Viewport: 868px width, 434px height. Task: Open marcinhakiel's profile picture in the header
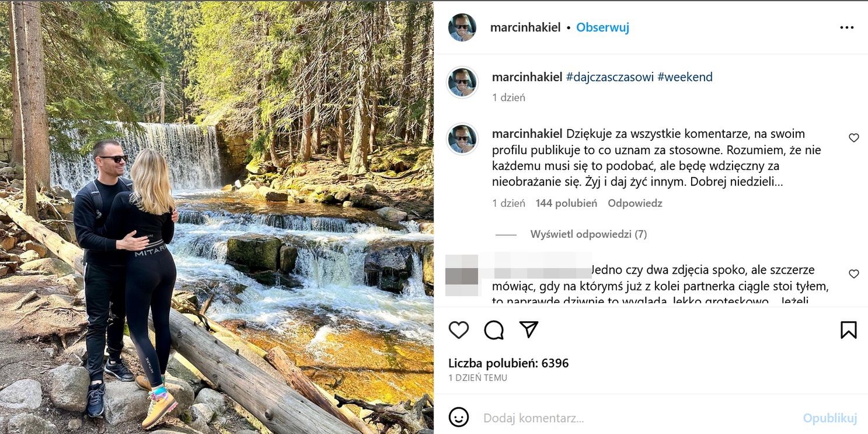[x=462, y=27]
